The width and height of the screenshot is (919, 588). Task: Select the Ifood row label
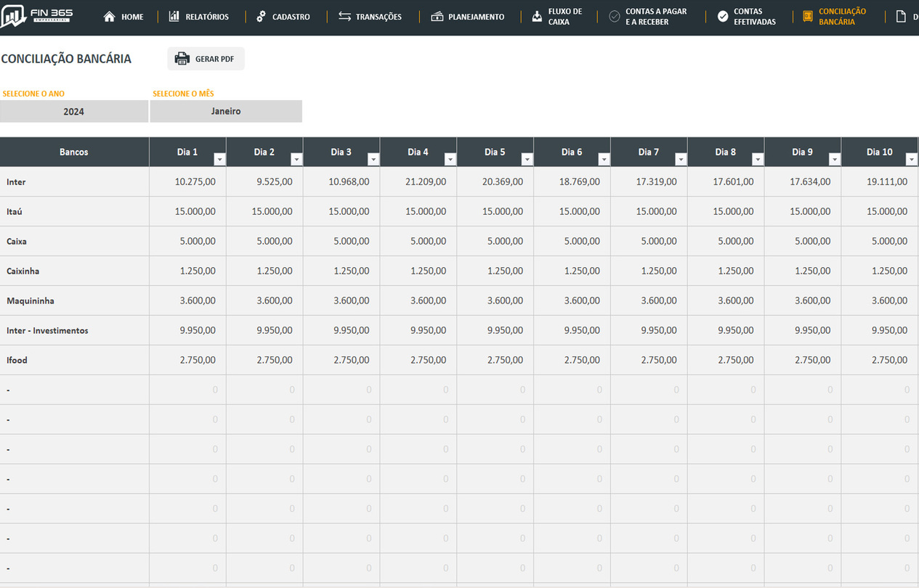[x=17, y=361]
